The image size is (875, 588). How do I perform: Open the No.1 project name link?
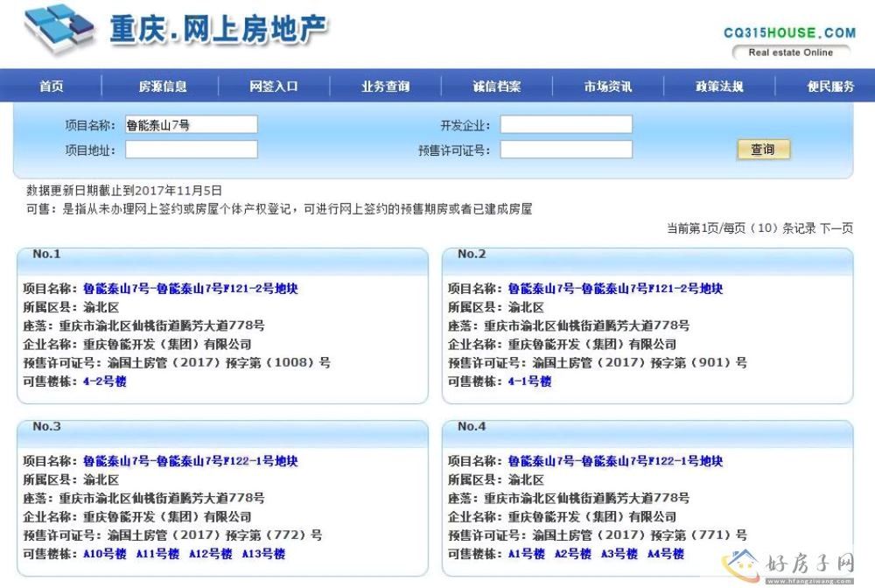[x=191, y=289]
